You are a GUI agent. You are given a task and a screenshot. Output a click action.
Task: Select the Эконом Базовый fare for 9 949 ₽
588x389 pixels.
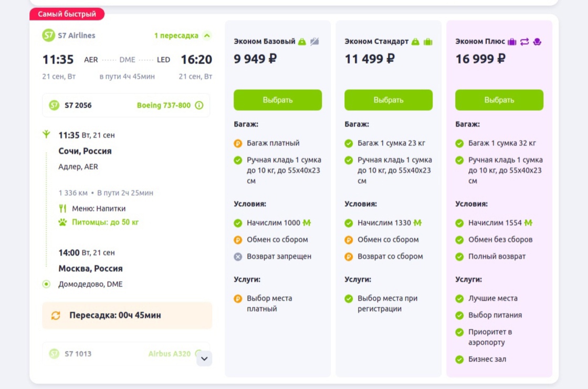click(278, 100)
